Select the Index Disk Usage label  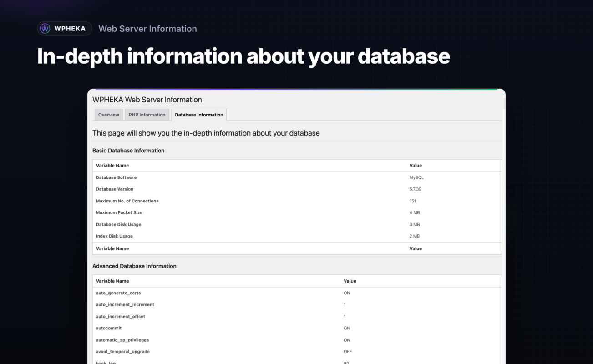tap(114, 236)
